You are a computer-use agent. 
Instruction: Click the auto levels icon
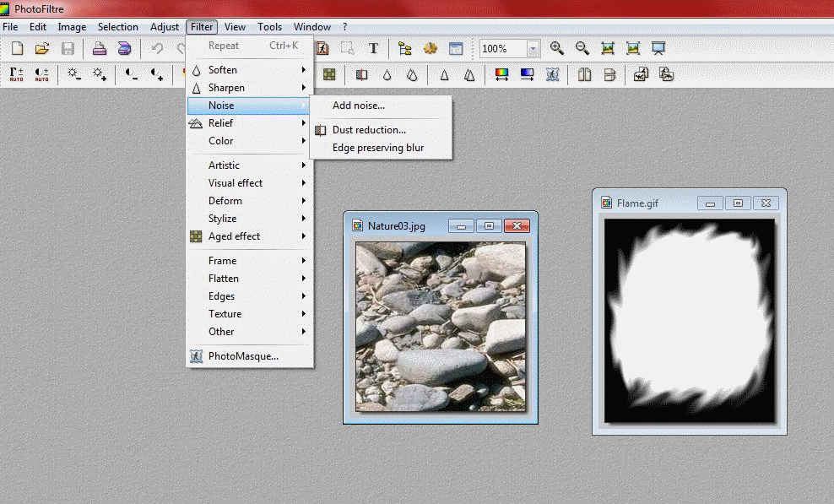point(17,74)
